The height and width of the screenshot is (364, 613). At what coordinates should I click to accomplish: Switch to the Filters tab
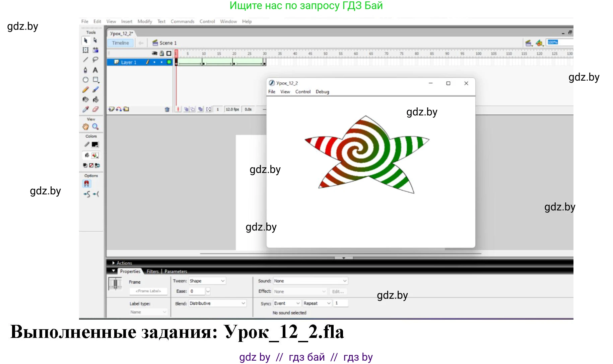pos(152,271)
